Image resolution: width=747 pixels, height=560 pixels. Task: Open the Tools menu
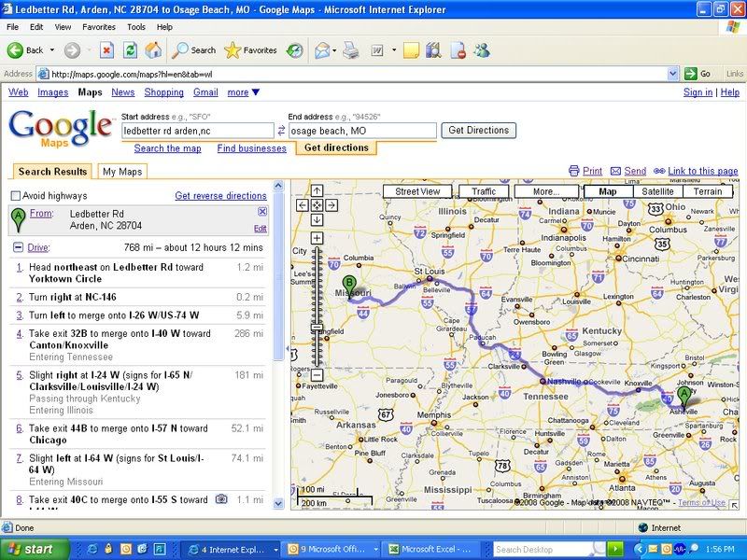pos(135,27)
